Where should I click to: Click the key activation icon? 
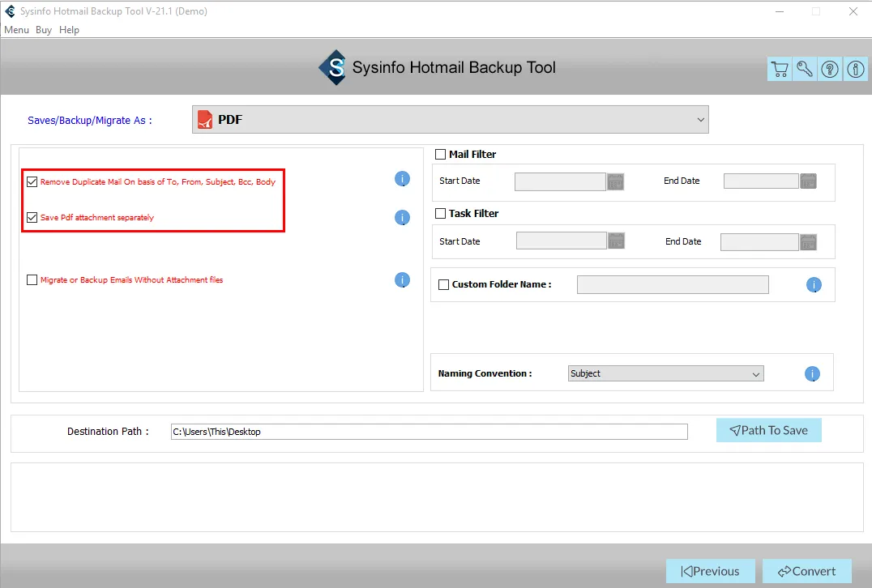tap(805, 69)
